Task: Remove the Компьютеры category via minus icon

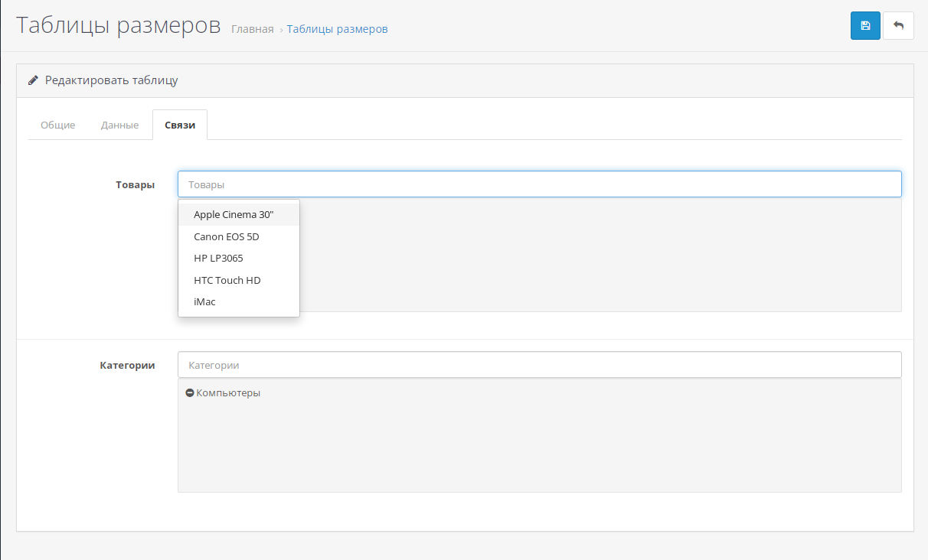Action: click(190, 392)
